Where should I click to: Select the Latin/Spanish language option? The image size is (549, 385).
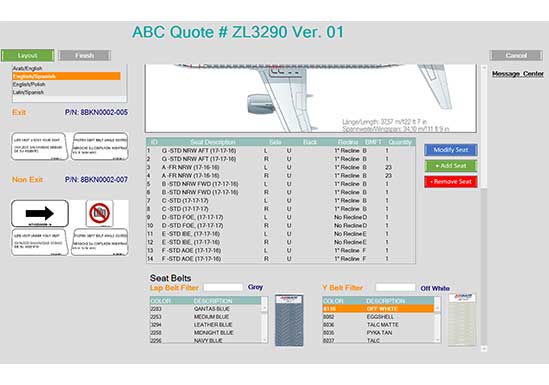(67, 92)
